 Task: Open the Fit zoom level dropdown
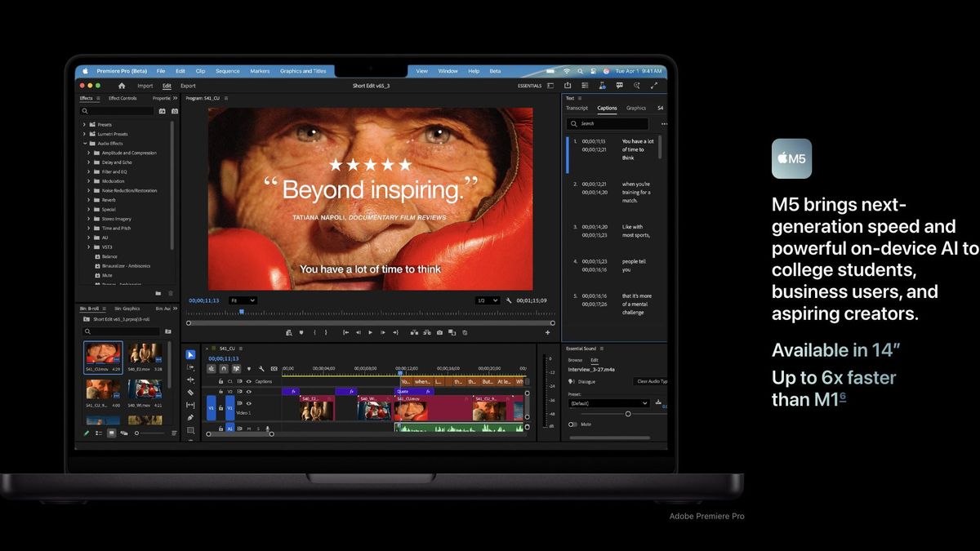click(243, 300)
